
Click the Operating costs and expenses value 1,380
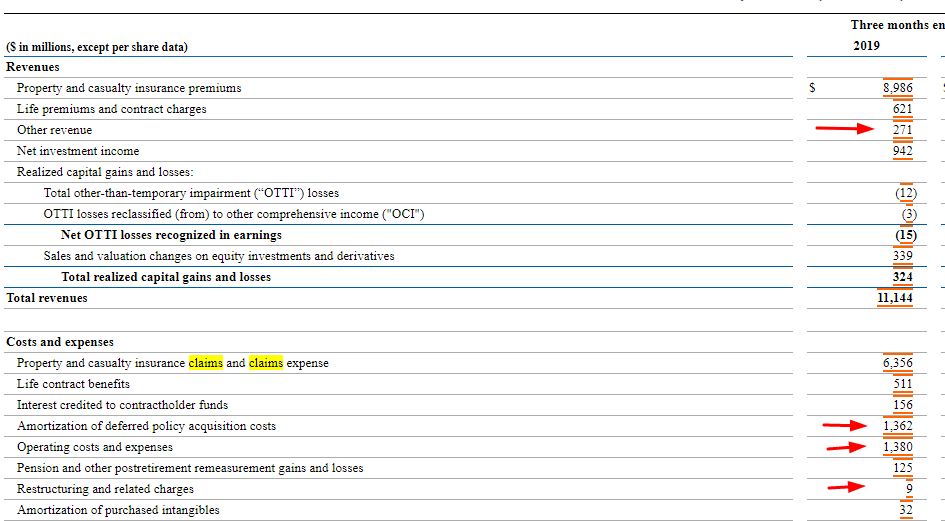point(897,447)
